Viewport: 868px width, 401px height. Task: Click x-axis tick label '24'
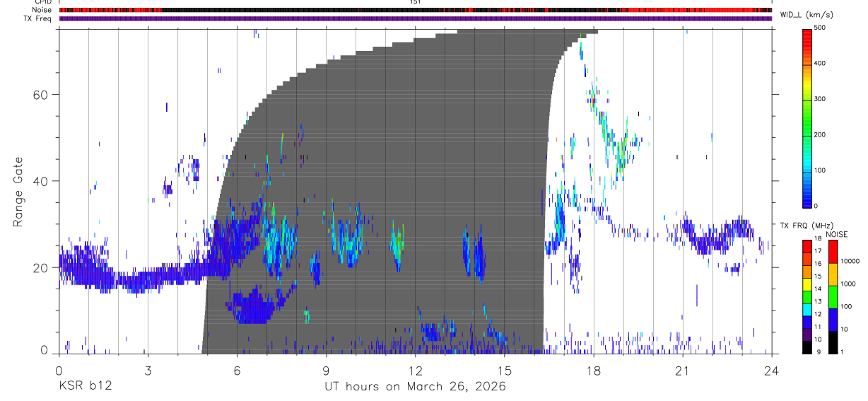771,370
